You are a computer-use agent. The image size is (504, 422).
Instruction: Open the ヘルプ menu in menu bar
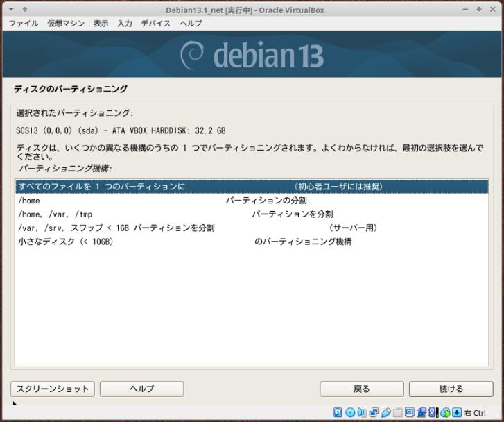(191, 23)
